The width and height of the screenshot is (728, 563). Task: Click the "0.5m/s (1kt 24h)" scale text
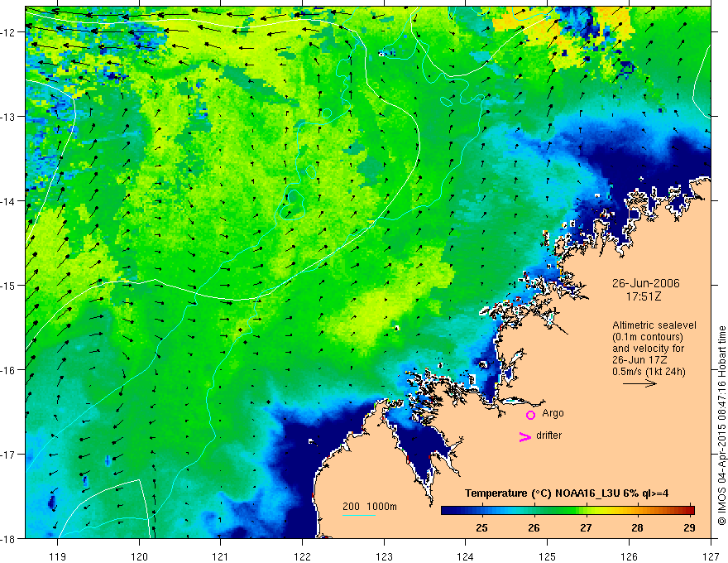(649, 372)
